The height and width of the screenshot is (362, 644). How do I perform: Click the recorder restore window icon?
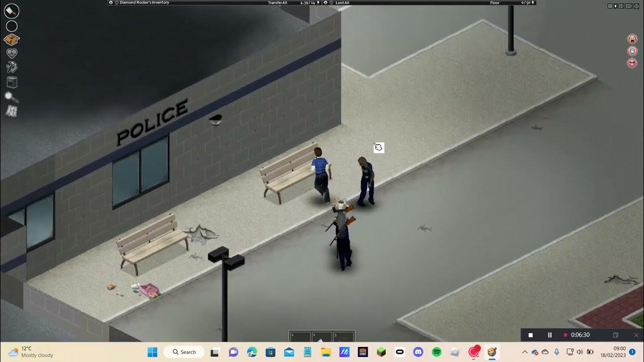(x=615, y=335)
